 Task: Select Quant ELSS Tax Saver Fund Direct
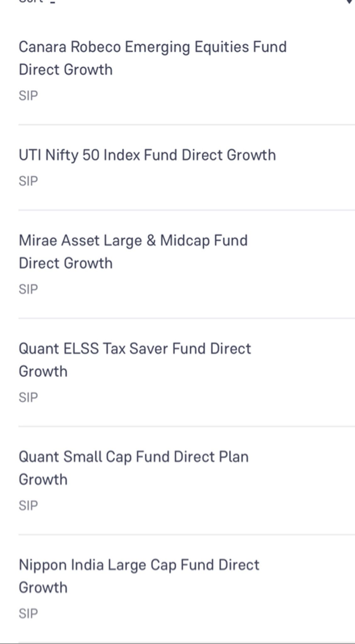click(135, 349)
